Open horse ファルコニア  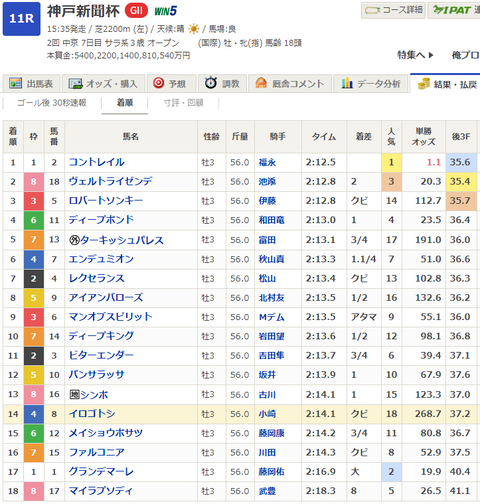click(x=97, y=452)
